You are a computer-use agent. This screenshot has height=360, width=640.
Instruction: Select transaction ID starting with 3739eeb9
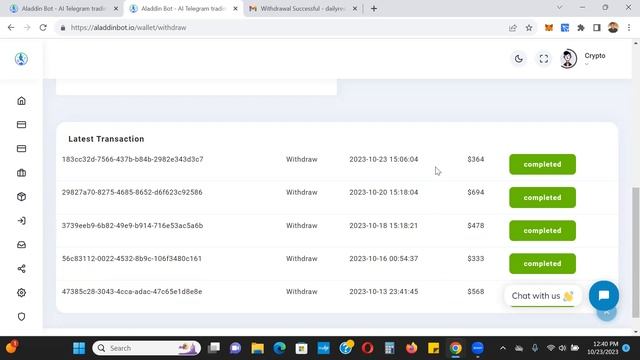pos(132,225)
